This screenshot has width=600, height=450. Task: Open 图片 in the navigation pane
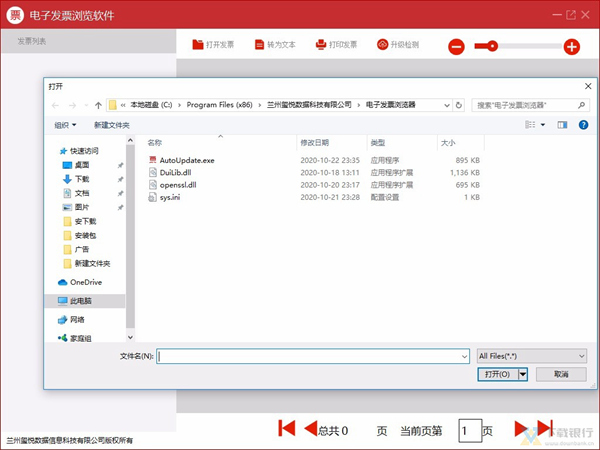point(82,207)
